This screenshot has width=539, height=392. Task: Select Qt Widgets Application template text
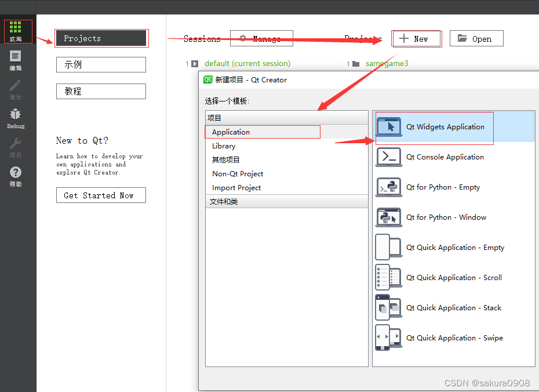pyautogui.click(x=445, y=127)
